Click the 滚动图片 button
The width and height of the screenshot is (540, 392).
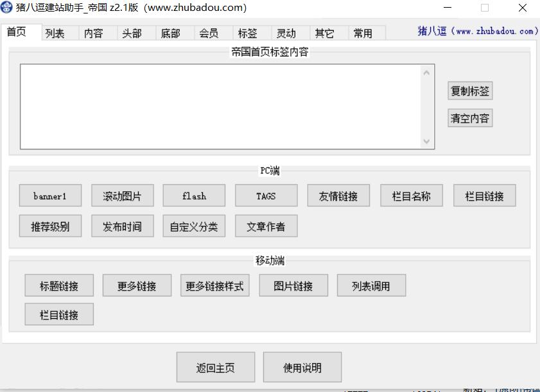pyautogui.click(x=122, y=196)
